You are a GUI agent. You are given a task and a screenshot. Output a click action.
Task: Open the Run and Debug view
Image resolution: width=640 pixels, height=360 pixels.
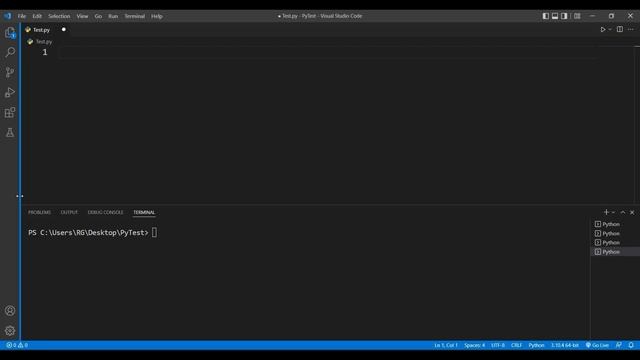click(10, 92)
